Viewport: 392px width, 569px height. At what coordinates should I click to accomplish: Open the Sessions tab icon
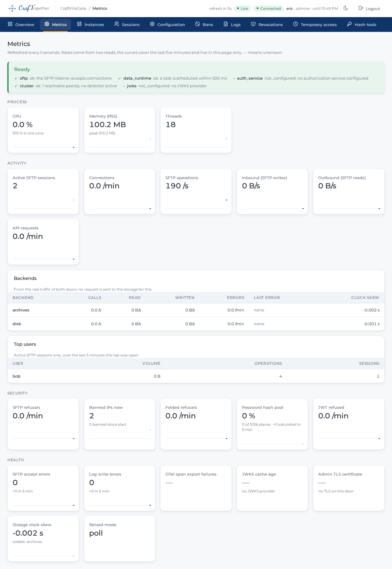click(x=117, y=24)
